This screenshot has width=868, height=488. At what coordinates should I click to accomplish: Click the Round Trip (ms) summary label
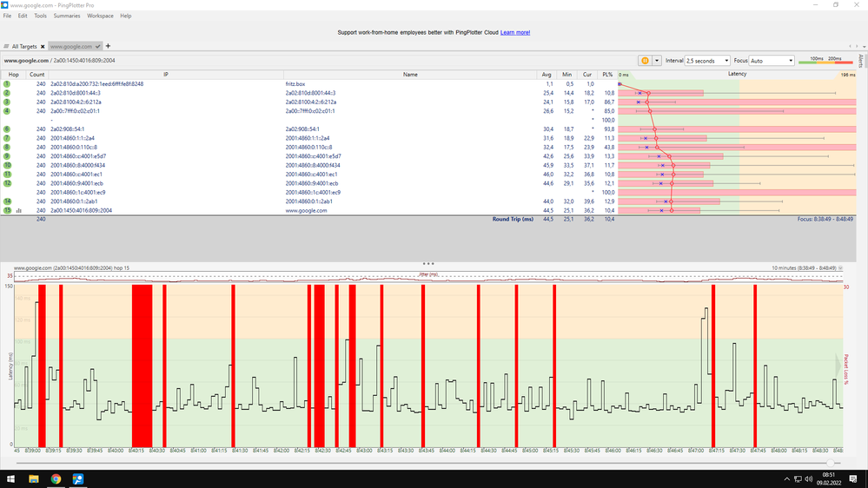tap(513, 219)
